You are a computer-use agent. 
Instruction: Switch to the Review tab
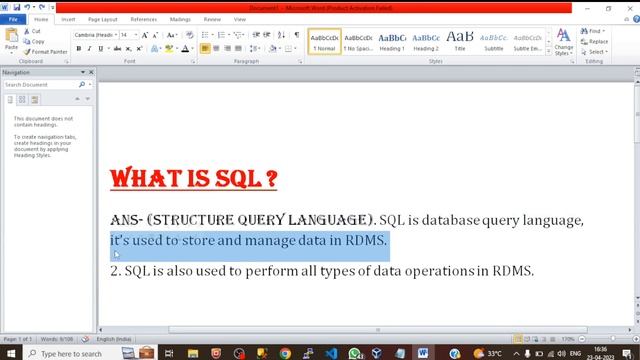pyautogui.click(x=212, y=19)
